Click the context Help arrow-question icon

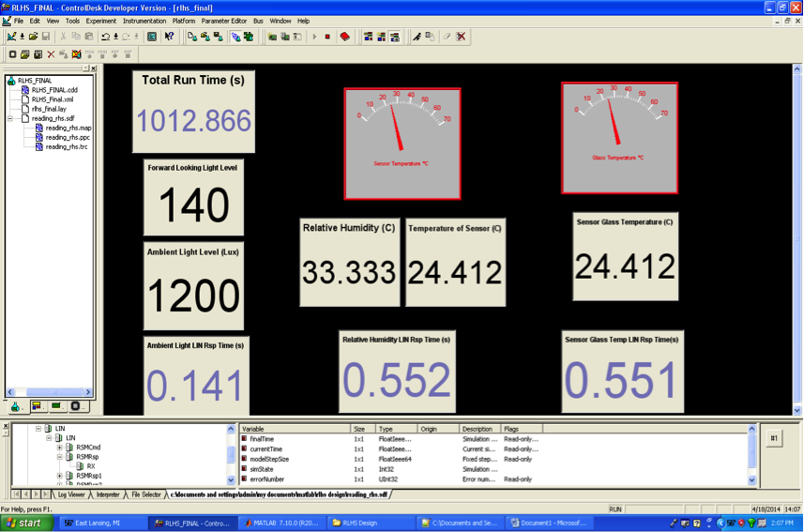click(169, 37)
